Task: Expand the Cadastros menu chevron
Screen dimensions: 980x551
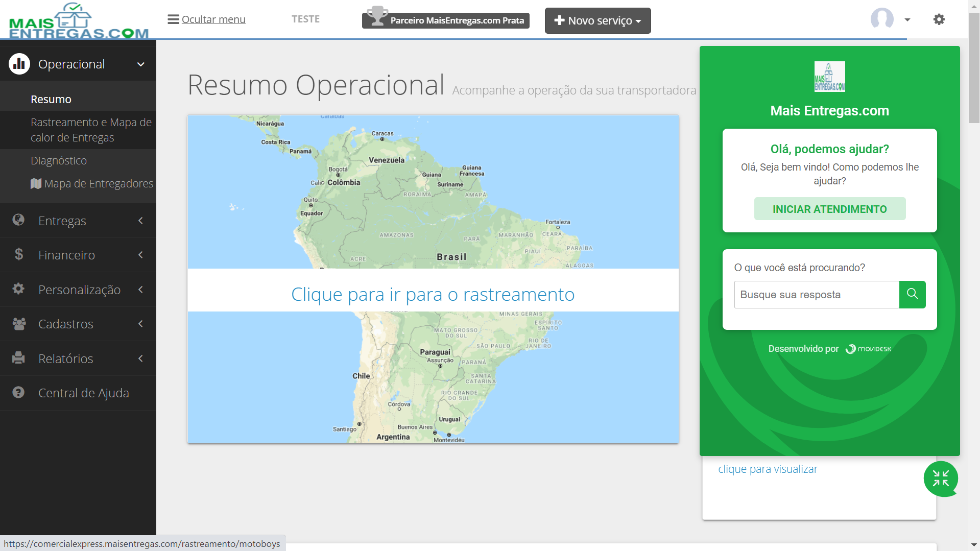Action: (140, 324)
